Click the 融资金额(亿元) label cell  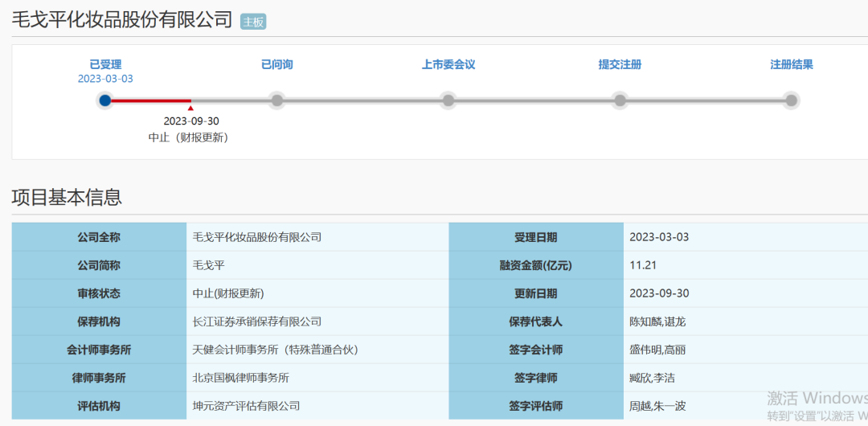536,265
